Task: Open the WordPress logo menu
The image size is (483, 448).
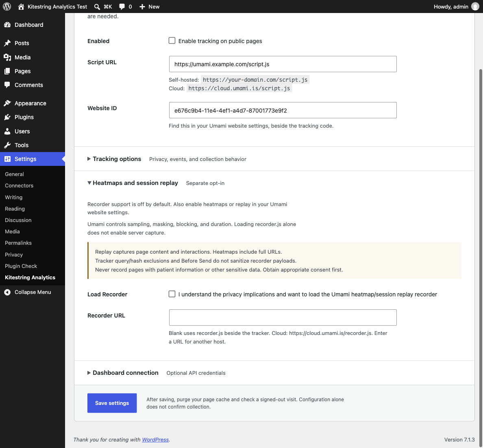Action: [x=7, y=7]
